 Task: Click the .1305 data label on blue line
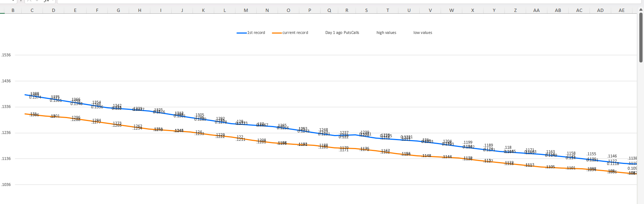(x=199, y=115)
